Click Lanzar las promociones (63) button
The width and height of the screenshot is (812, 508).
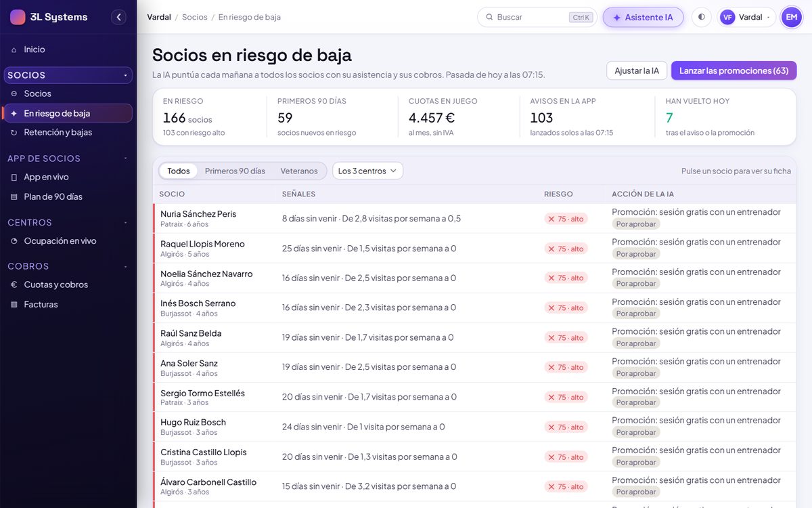[734, 70]
